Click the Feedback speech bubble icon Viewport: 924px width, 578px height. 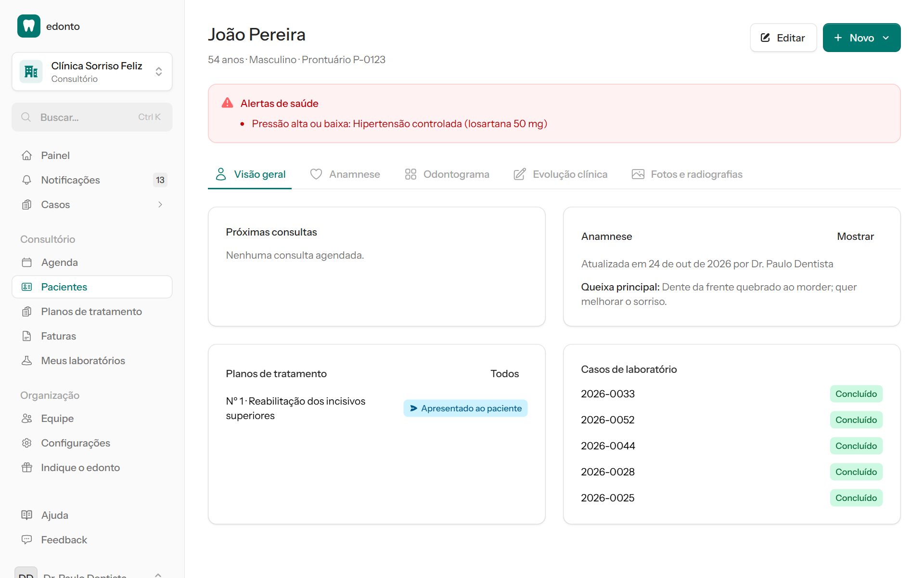pos(27,540)
